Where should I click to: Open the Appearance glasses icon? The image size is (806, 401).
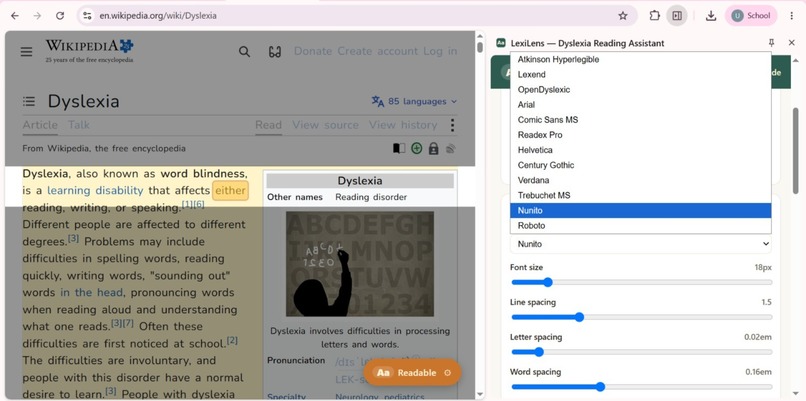(x=275, y=51)
